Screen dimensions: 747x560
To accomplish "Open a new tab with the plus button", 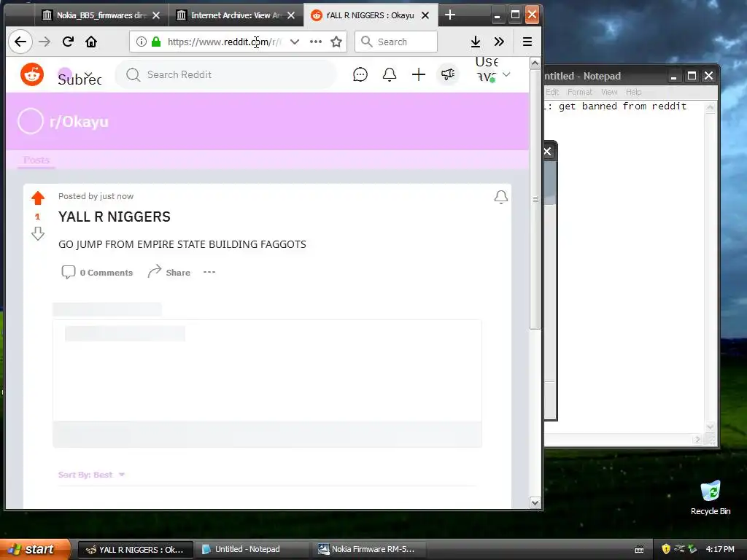I will coord(449,15).
